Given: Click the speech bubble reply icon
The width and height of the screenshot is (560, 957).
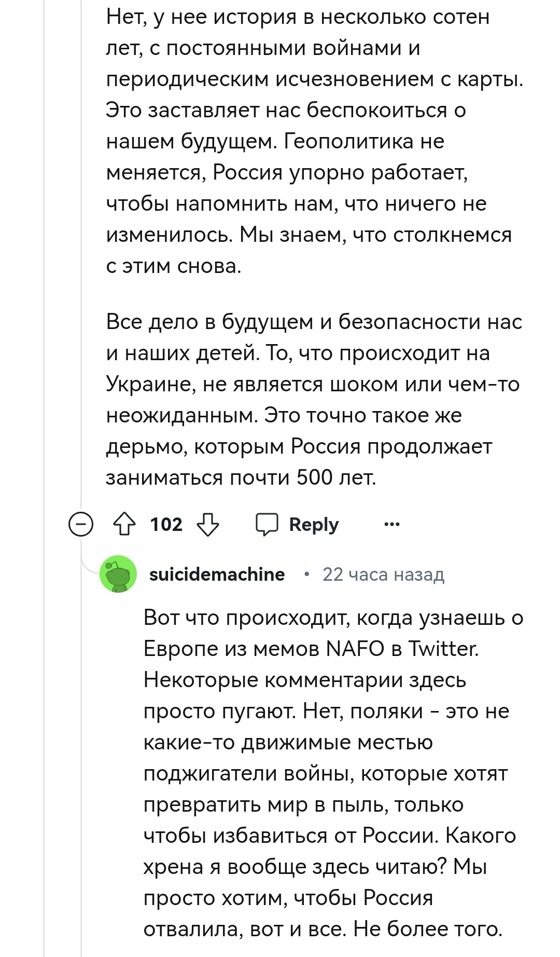Looking at the screenshot, I should [268, 525].
